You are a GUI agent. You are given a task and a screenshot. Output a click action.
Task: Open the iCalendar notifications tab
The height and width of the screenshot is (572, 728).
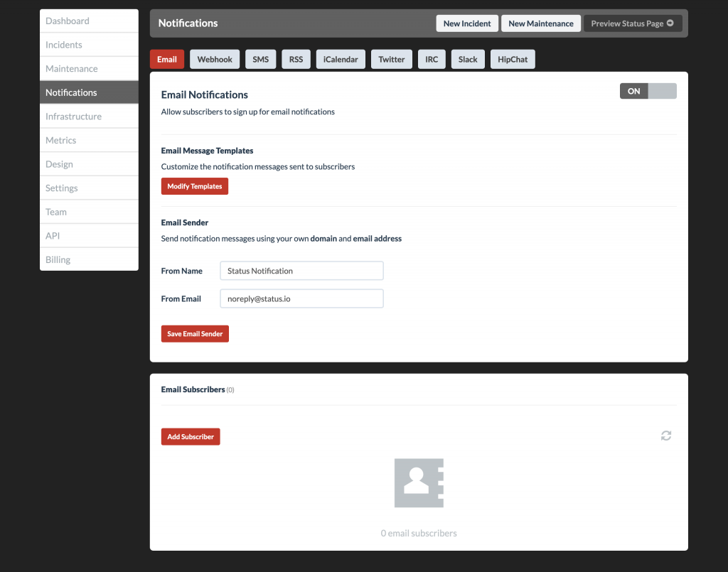click(340, 59)
